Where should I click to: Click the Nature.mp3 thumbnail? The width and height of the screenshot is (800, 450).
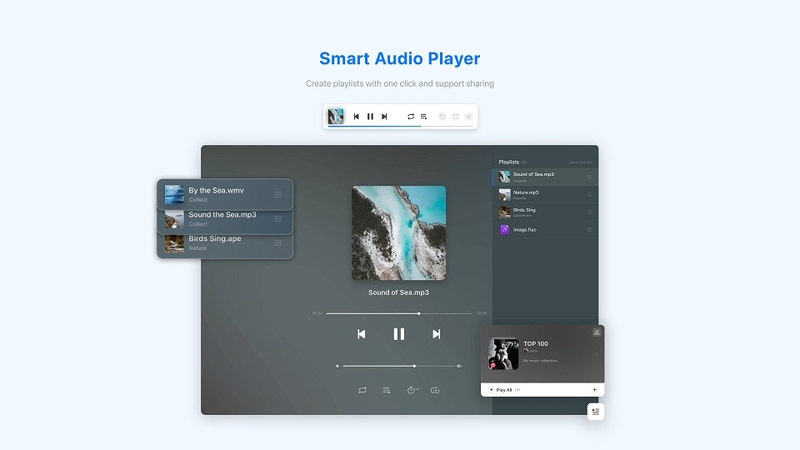coord(505,194)
